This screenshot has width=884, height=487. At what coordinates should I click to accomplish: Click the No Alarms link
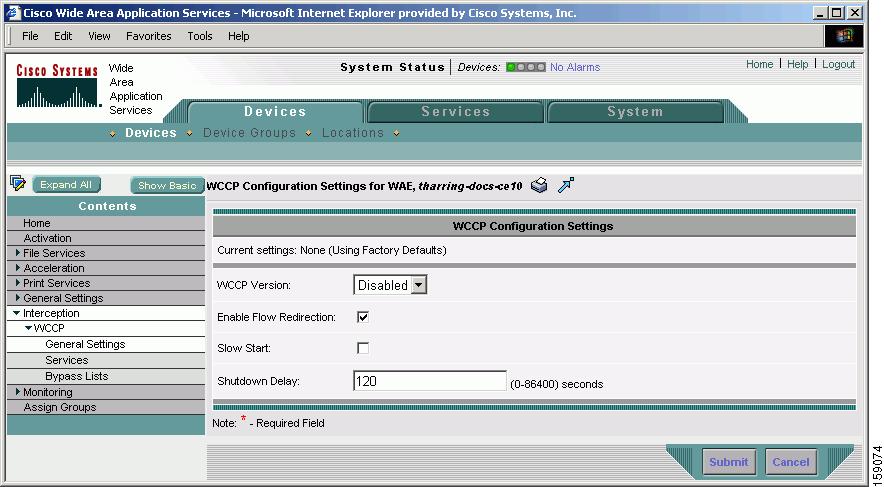(x=575, y=67)
